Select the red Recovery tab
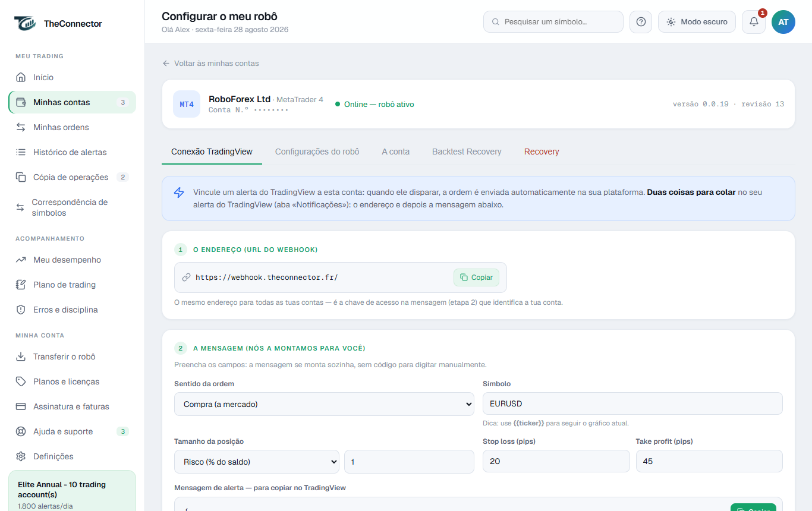812x511 pixels. point(542,152)
